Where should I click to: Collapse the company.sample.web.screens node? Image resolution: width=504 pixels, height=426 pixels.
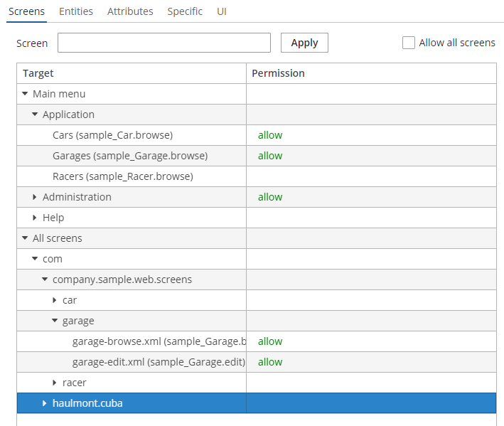45,279
